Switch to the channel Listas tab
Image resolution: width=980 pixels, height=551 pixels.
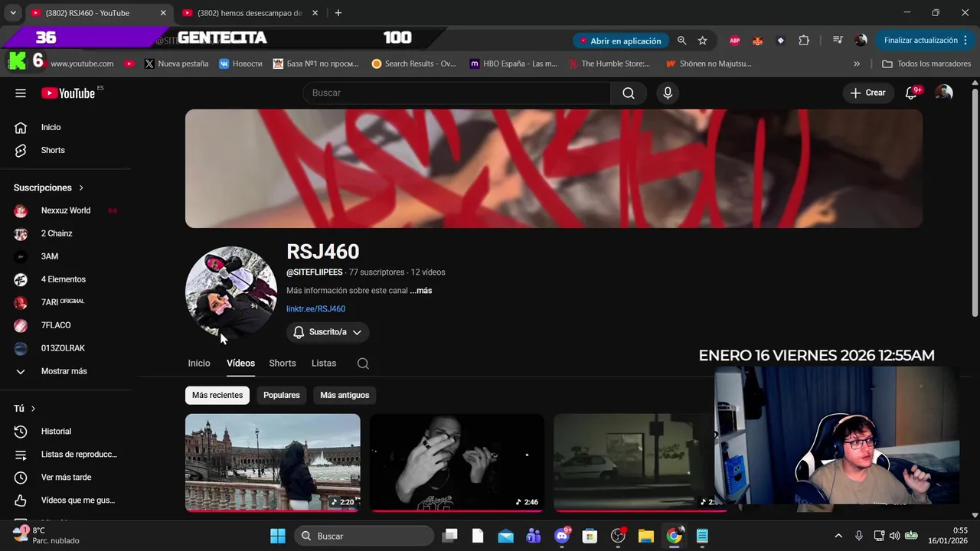click(x=324, y=364)
